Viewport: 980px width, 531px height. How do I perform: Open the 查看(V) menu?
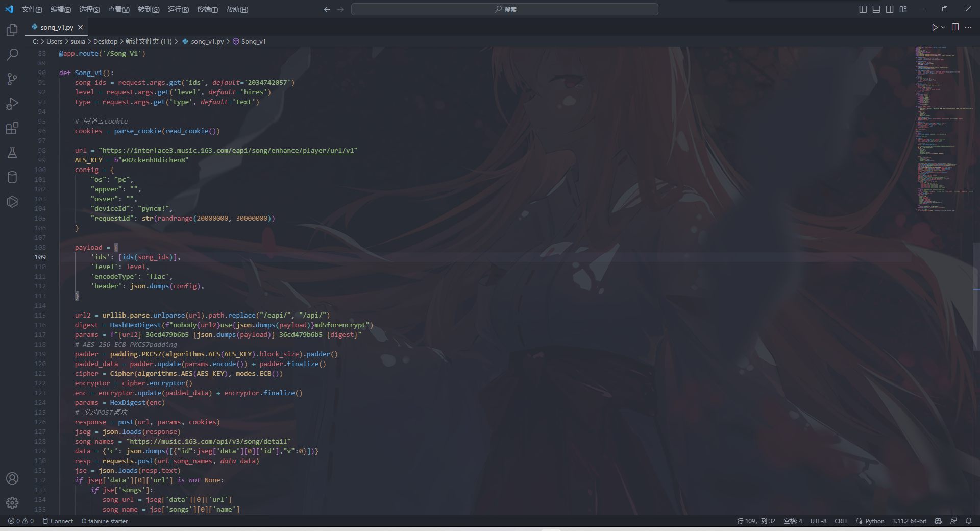(x=119, y=9)
